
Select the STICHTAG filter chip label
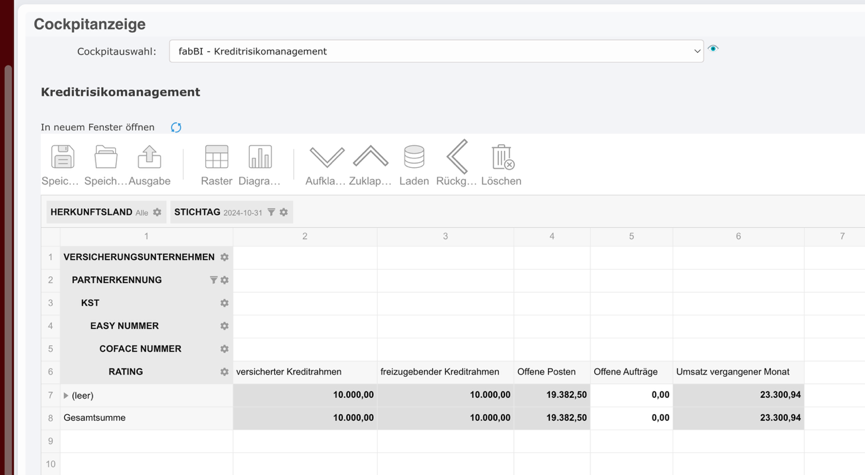197,212
